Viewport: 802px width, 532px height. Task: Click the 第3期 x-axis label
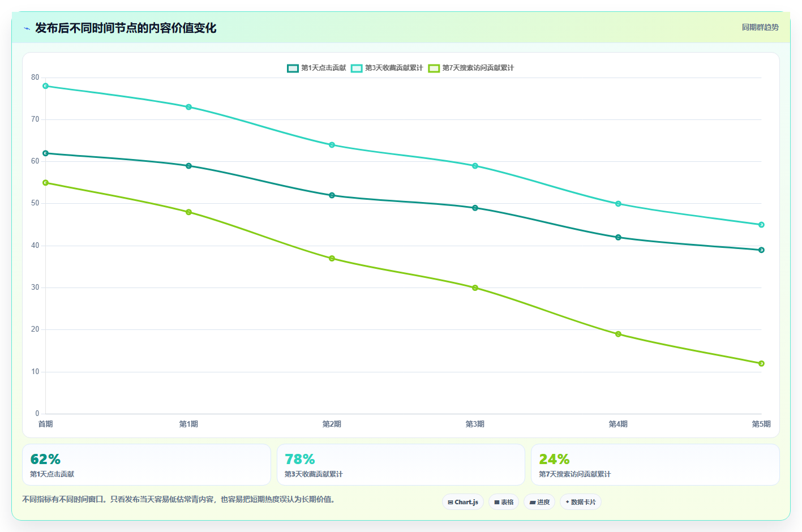coord(475,424)
